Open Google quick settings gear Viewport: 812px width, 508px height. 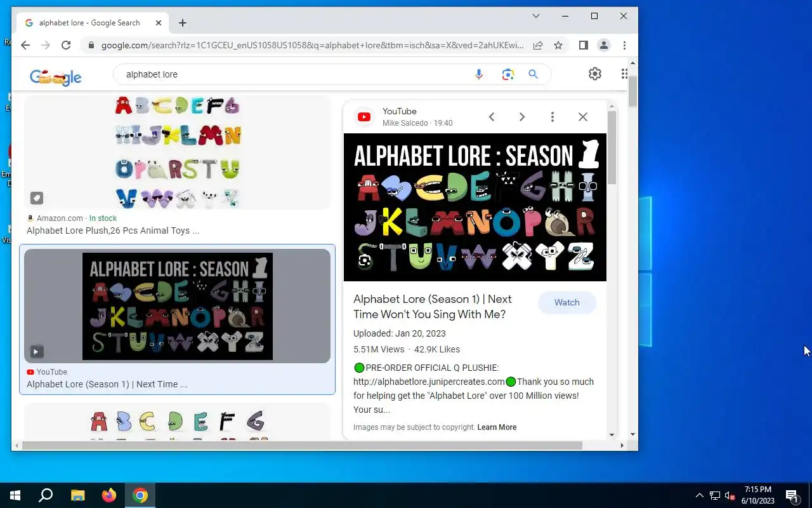(595, 74)
